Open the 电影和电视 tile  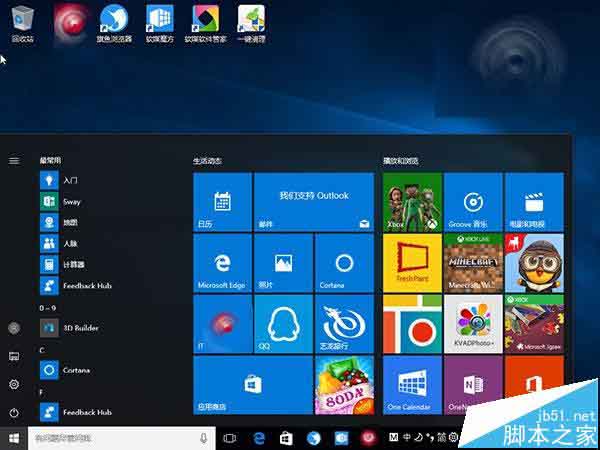tap(534, 202)
